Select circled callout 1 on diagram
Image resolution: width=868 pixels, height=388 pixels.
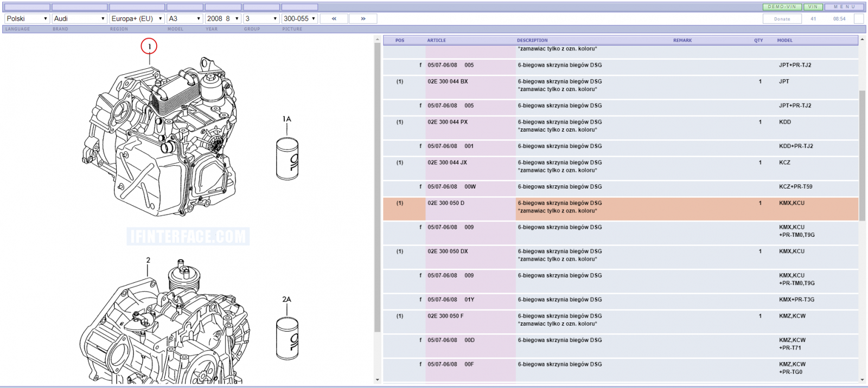coord(149,46)
